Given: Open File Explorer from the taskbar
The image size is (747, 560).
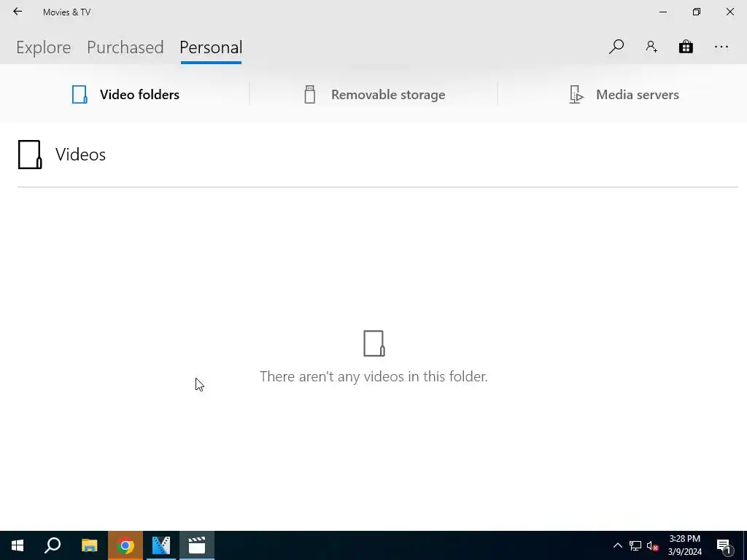Looking at the screenshot, I should 89,545.
